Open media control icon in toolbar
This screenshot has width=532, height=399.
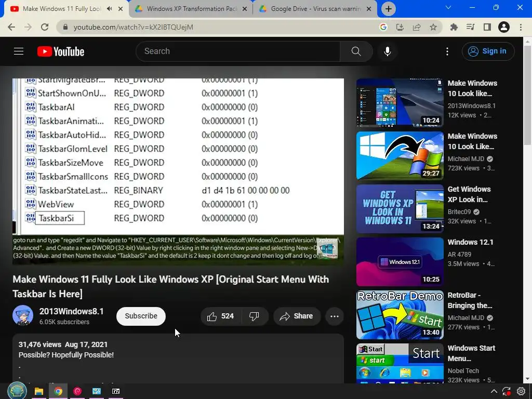point(471,27)
